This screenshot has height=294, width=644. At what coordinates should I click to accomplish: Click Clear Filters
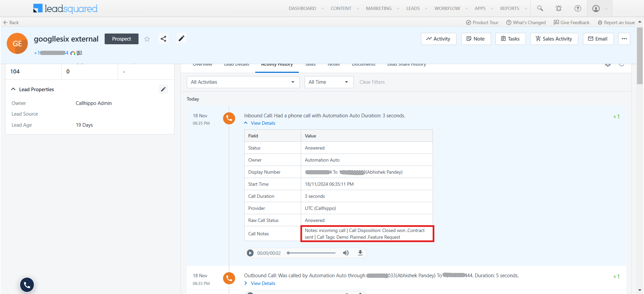(372, 82)
